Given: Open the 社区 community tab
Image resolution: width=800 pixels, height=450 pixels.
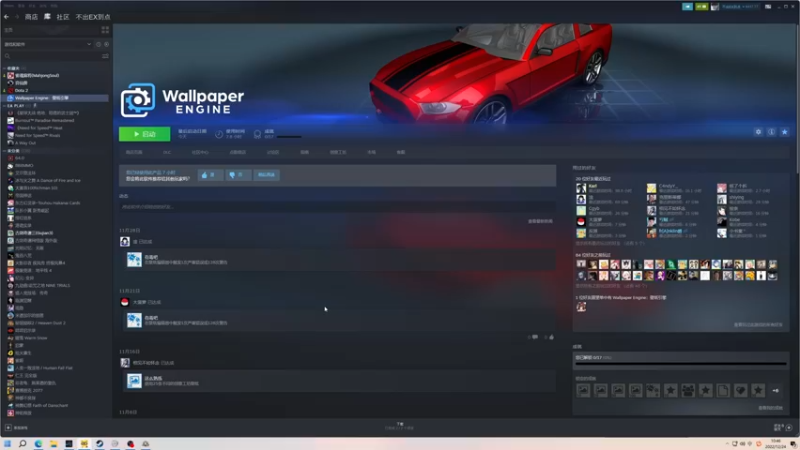Looking at the screenshot, I should pyautogui.click(x=63, y=17).
